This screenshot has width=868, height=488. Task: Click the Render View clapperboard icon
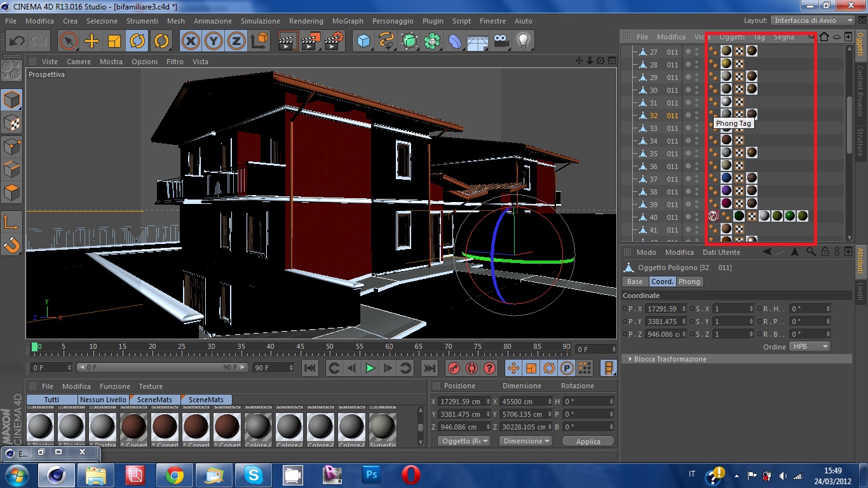288,41
